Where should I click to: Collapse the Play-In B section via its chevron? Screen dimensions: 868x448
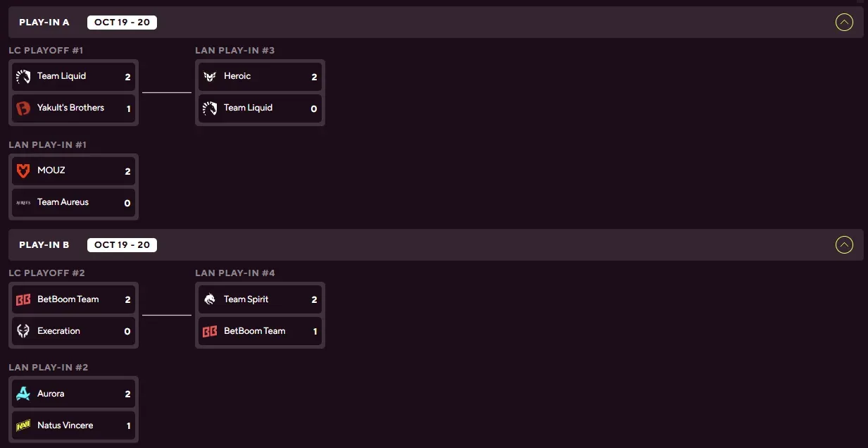(844, 244)
